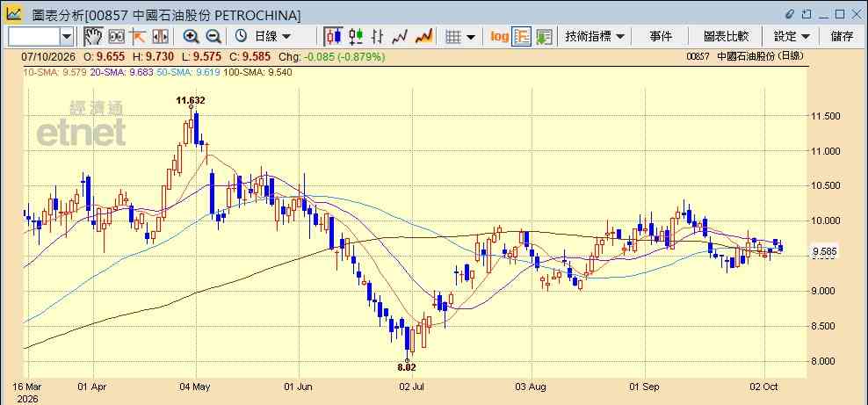Toggle the chart legend display icon
Image resolution: width=868 pixels, height=405 pixels.
522,37
